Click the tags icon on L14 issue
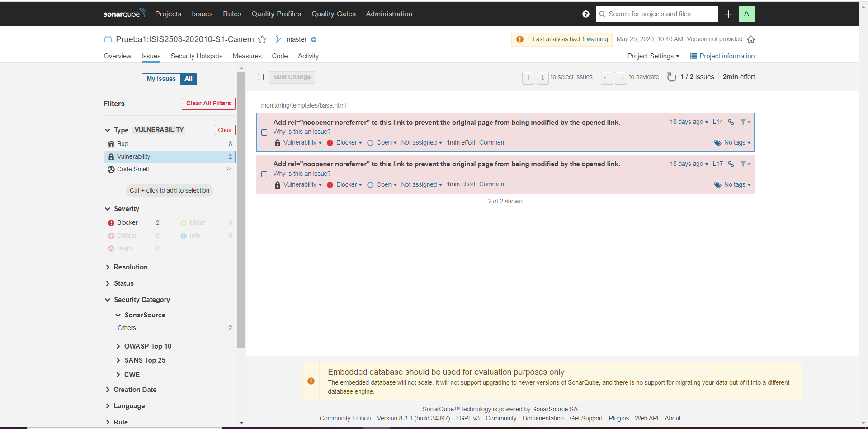 [717, 143]
